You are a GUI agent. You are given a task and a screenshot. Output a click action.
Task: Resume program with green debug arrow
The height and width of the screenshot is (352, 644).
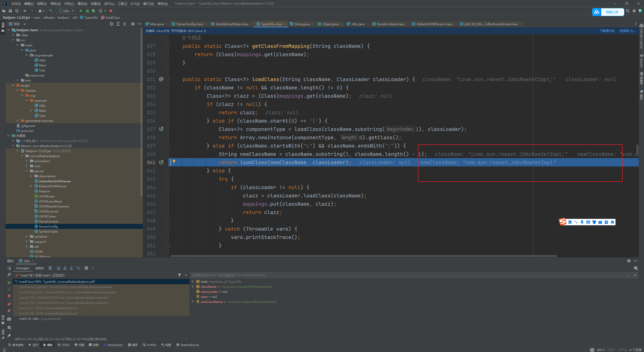coord(9,283)
